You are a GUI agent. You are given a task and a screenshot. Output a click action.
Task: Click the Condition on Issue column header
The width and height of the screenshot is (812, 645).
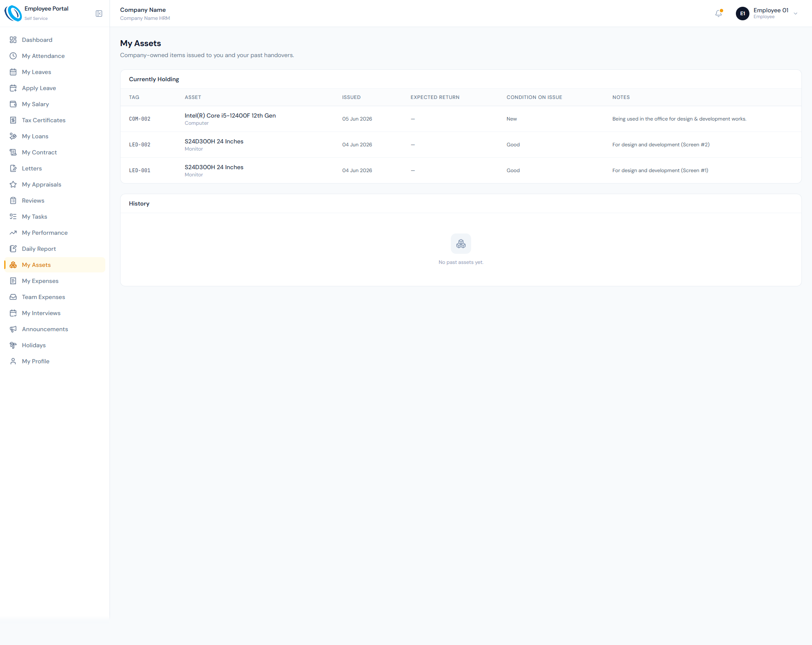tap(534, 97)
